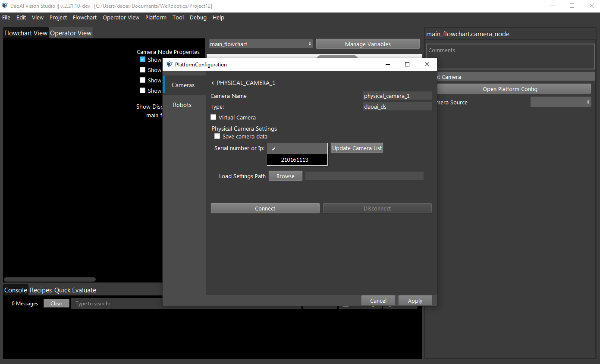
Task: Open the main_flowchart selector dropdown
Action: point(261,44)
